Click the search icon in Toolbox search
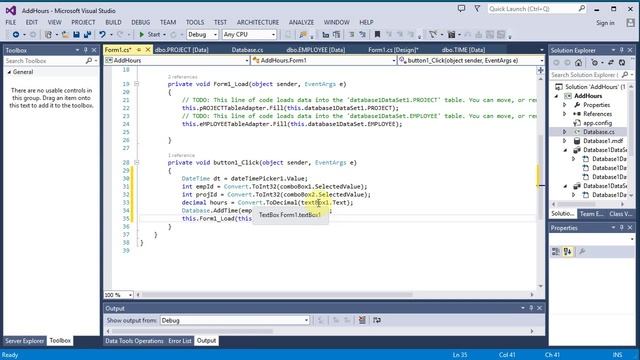This screenshot has width=640, height=360. (x=89, y=61)
